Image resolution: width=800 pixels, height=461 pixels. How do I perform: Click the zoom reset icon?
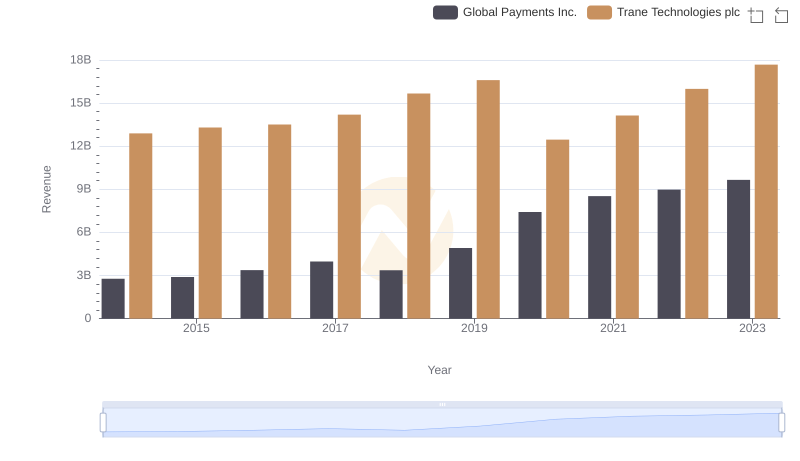[781, 15]
